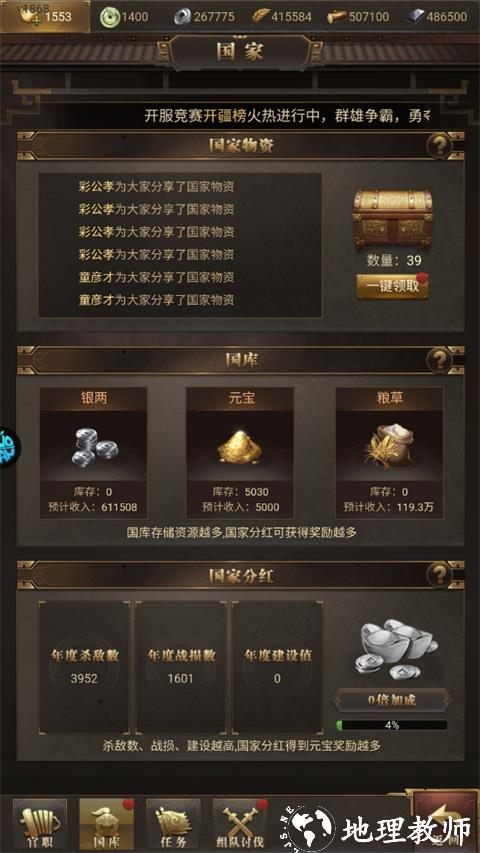Viewport: 480px width, 853px height.
Task: Open help for 国家分红 section
Action: pos(439,575)
